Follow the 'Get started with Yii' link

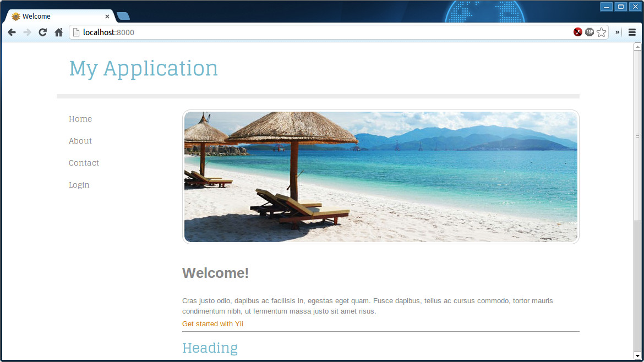click(212, 324)
